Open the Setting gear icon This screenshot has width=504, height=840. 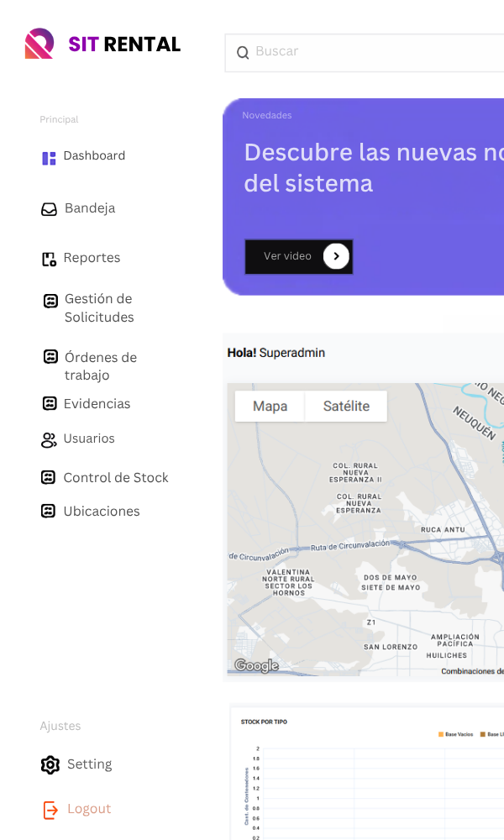(x=49, y=764)
